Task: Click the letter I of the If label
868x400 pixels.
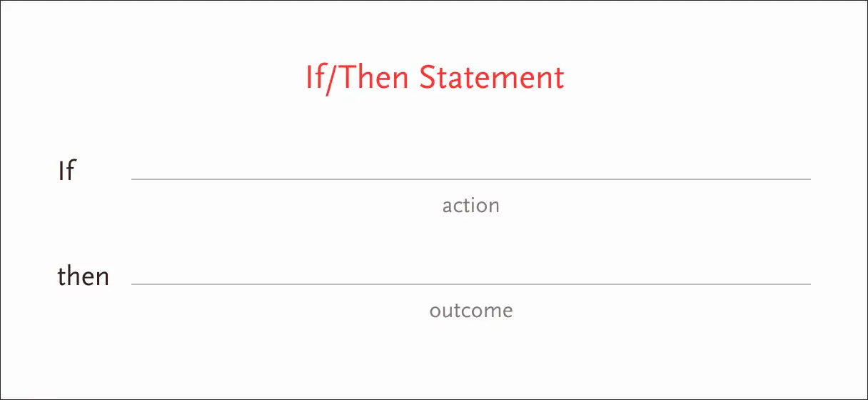Action: (x=61, y=171)
